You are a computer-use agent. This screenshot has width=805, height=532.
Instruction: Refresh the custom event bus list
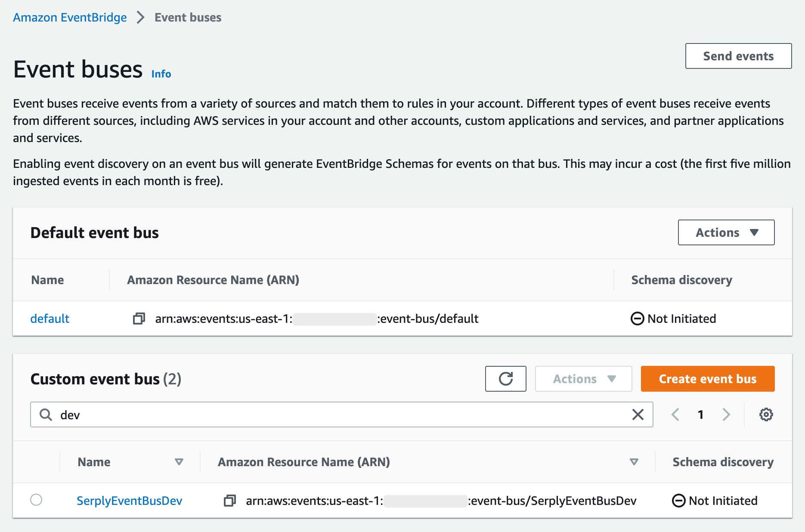point(505,379)
